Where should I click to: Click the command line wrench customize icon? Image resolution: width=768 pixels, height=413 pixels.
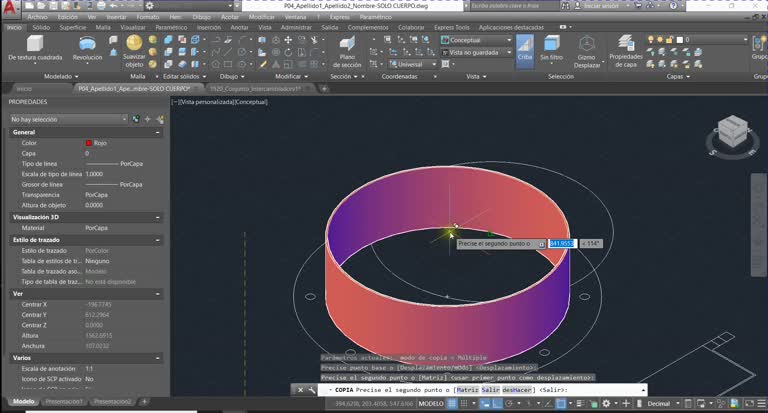[x=312, y=390]
